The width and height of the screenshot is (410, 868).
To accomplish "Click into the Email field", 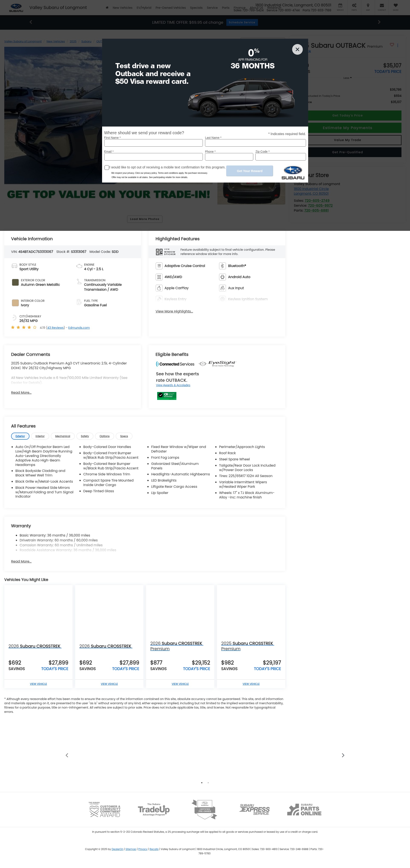I will tap(154, 157).
